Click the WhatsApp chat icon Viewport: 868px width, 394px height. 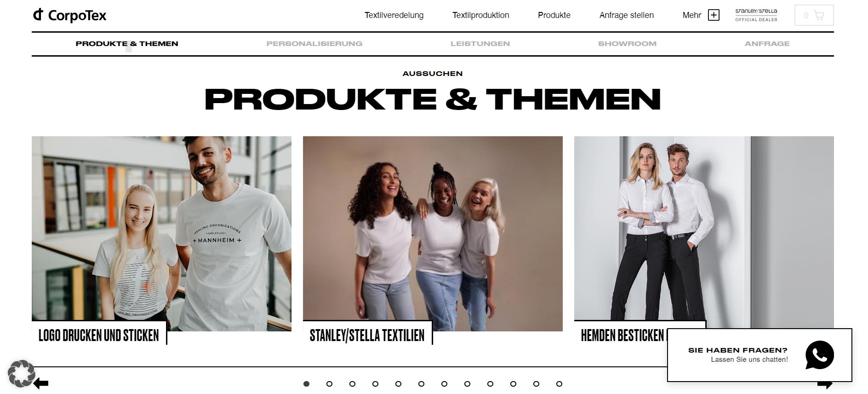coord(819,355)
